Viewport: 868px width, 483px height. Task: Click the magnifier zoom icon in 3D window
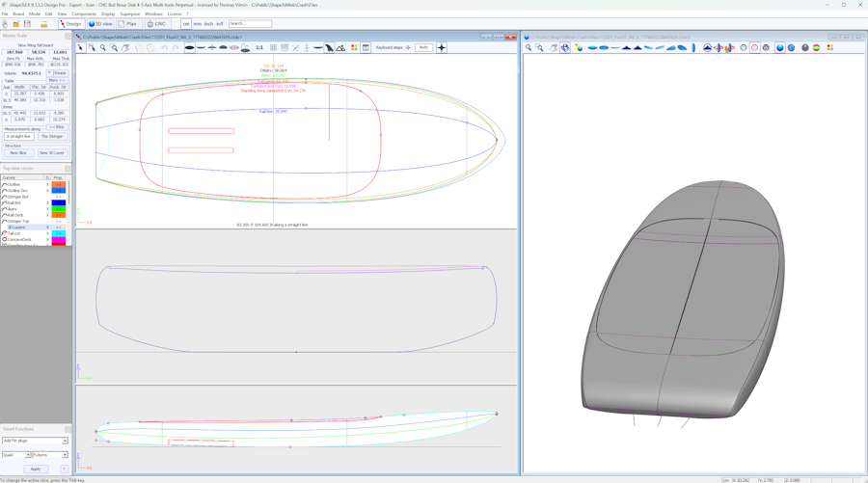click(x=529, y=47)
